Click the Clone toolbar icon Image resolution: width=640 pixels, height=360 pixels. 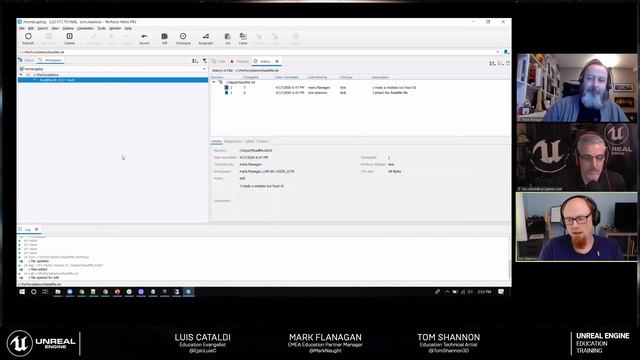point(243,38)
